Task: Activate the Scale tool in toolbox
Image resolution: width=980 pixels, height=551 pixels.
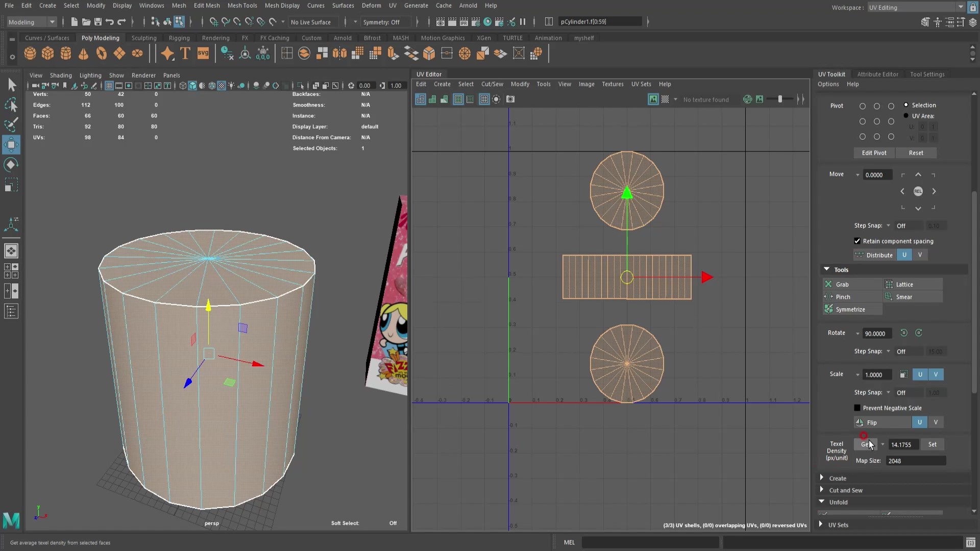Action: coord(11,185)
